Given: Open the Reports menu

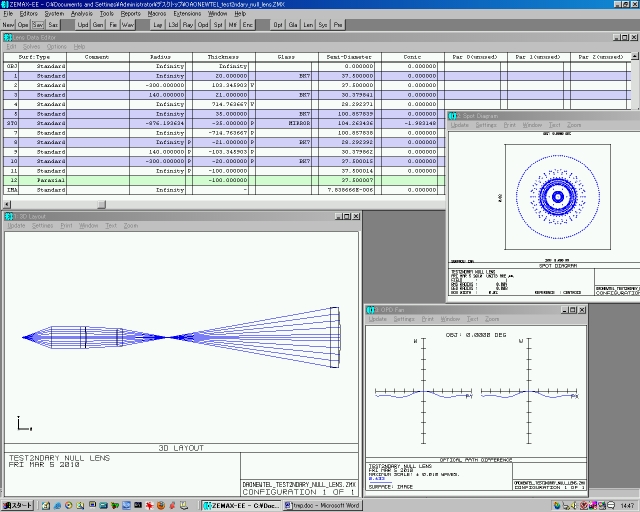Looking at the screenshot, I should click(131, 13).
